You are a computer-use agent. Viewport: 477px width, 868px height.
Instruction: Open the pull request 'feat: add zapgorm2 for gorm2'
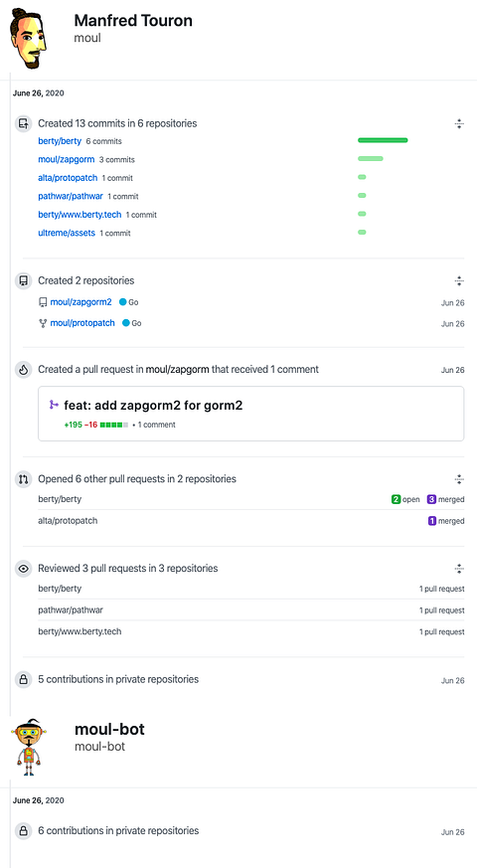153,406
